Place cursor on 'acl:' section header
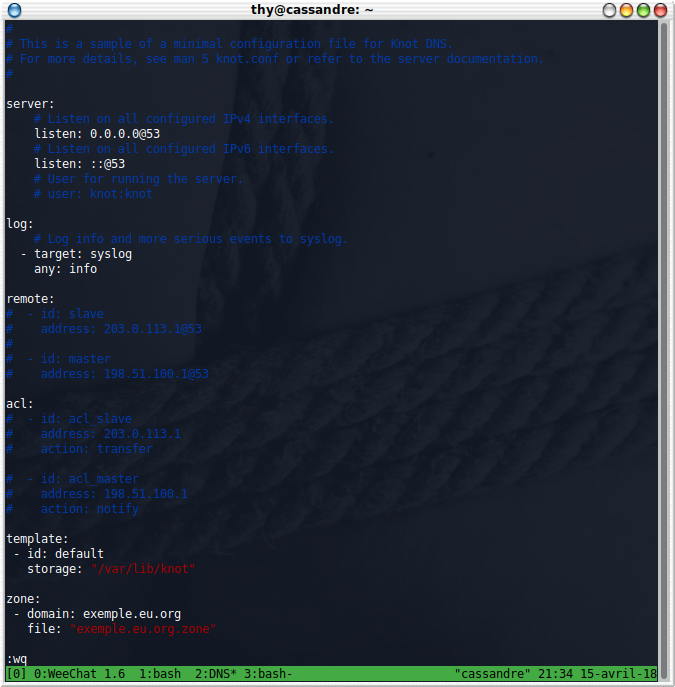Screen dimensions: 675x687 [20, 404]
